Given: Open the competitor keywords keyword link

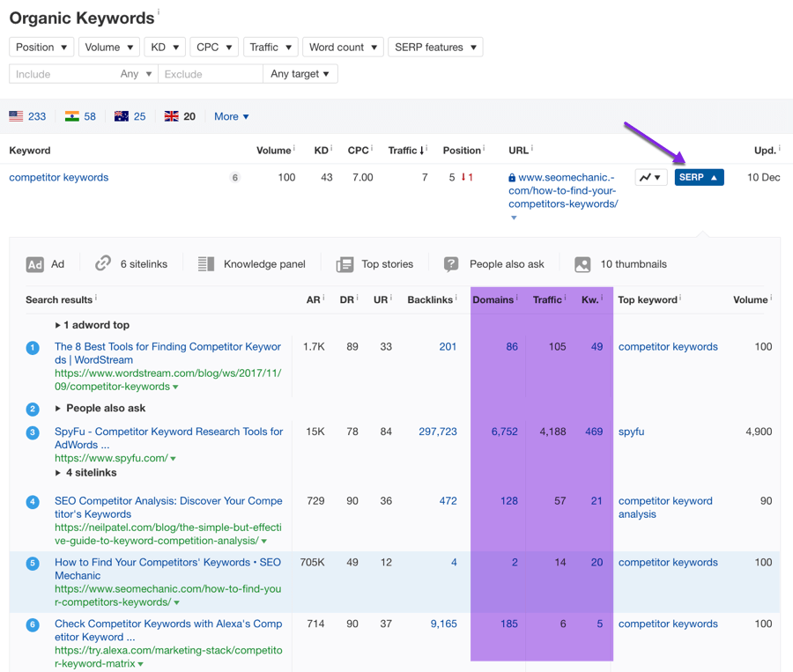Looking at the screenshot, I should coord(59,177).
